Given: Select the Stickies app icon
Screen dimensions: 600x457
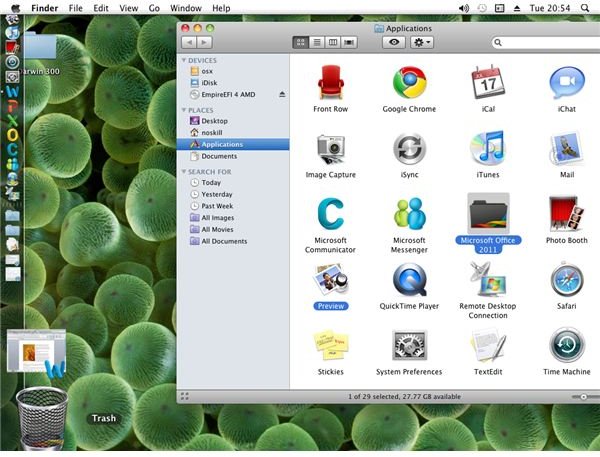Looking at the screenshot, I should [x=331, y=345].
